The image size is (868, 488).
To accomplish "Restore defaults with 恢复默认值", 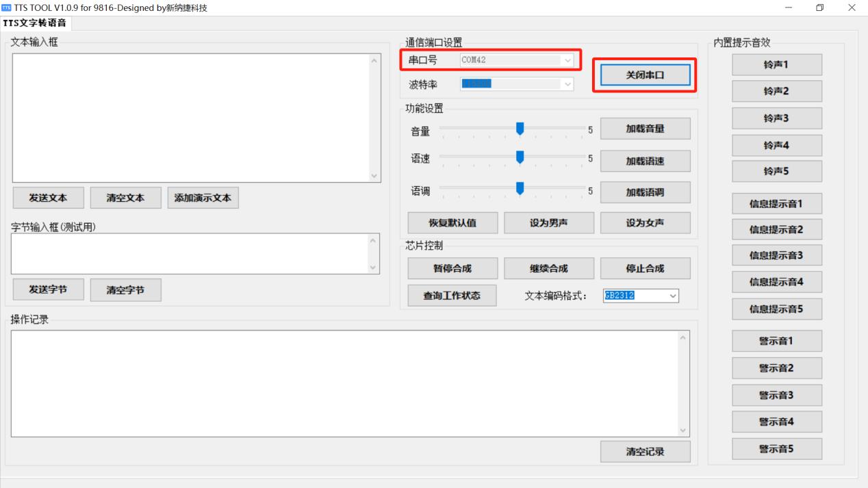I will tap(452, 222).
